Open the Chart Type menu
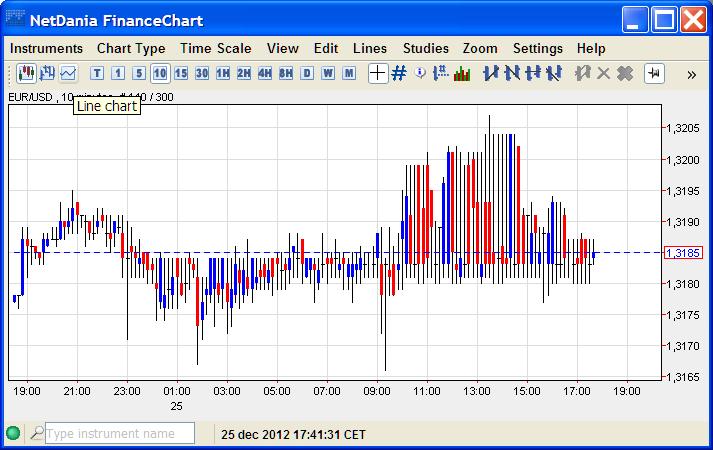This screenshot has height=450, width=713. point(131,48)
